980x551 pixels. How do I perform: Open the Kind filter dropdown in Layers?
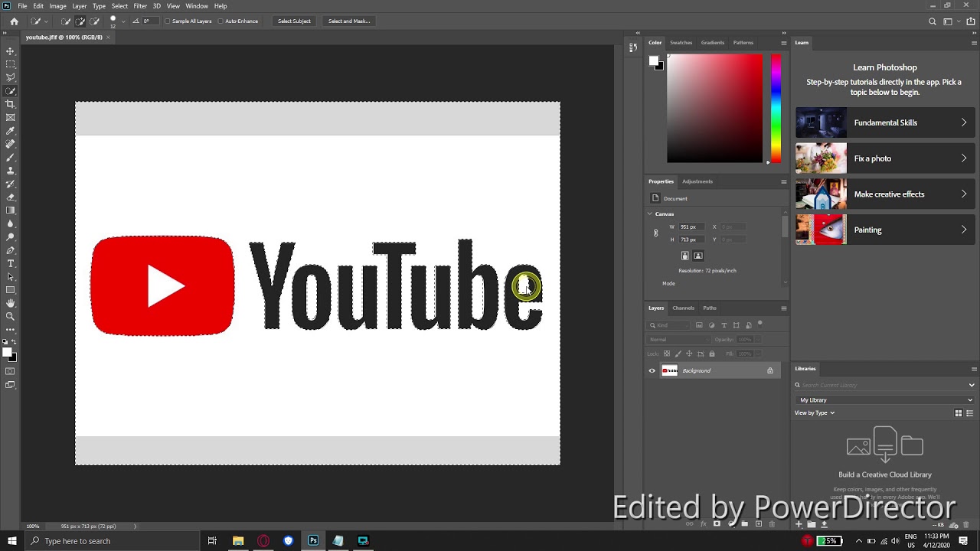[670, 325]
